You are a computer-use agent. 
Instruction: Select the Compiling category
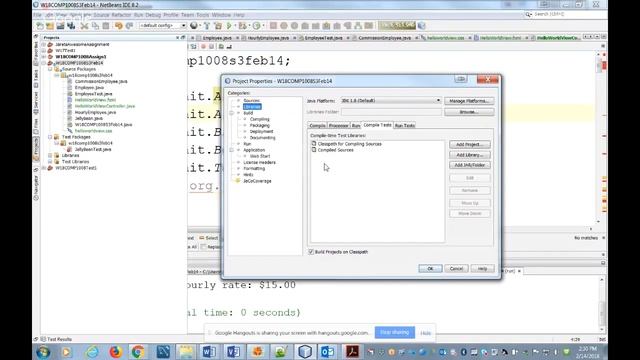pyautogui.click(x=260, y=119)
